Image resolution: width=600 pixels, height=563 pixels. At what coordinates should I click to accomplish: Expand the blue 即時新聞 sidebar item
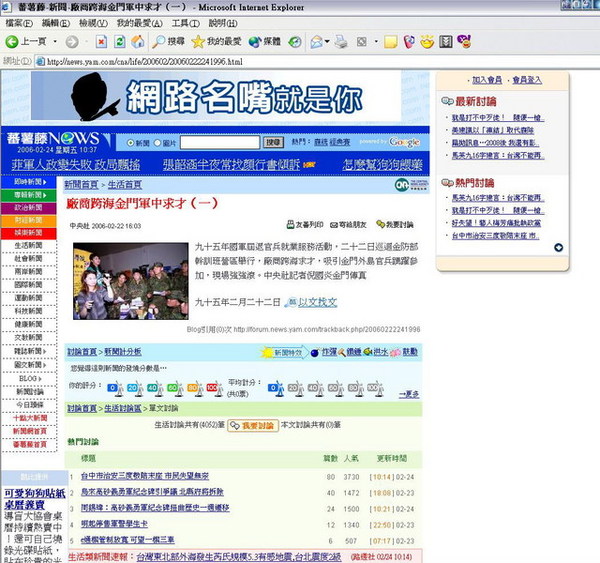click(29, 182)
